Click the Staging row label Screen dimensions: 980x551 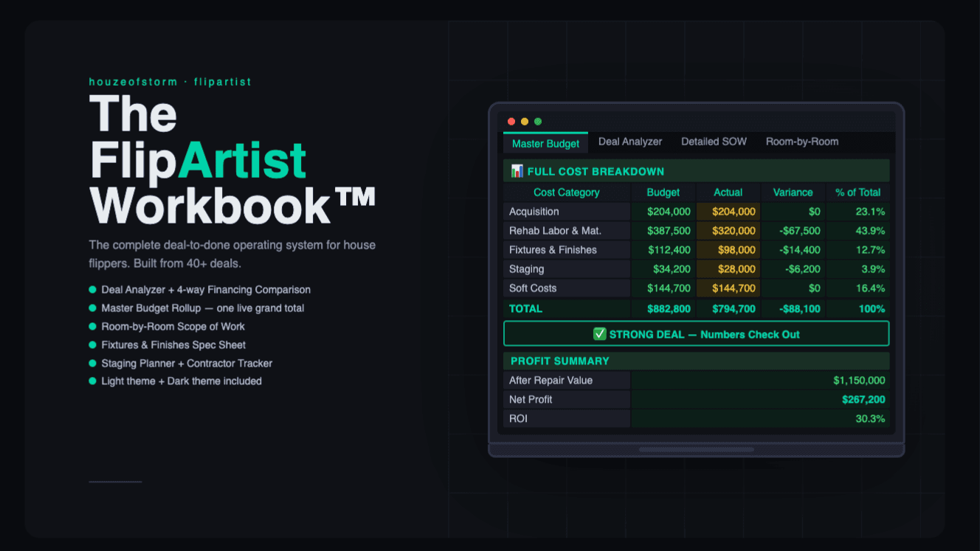(x=567, y=269)
